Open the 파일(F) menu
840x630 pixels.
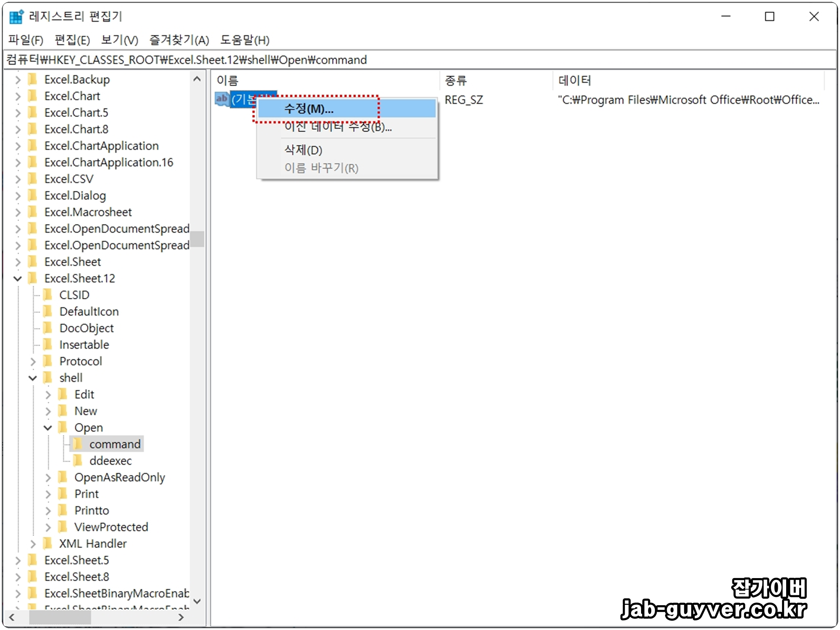pos(26,40)
